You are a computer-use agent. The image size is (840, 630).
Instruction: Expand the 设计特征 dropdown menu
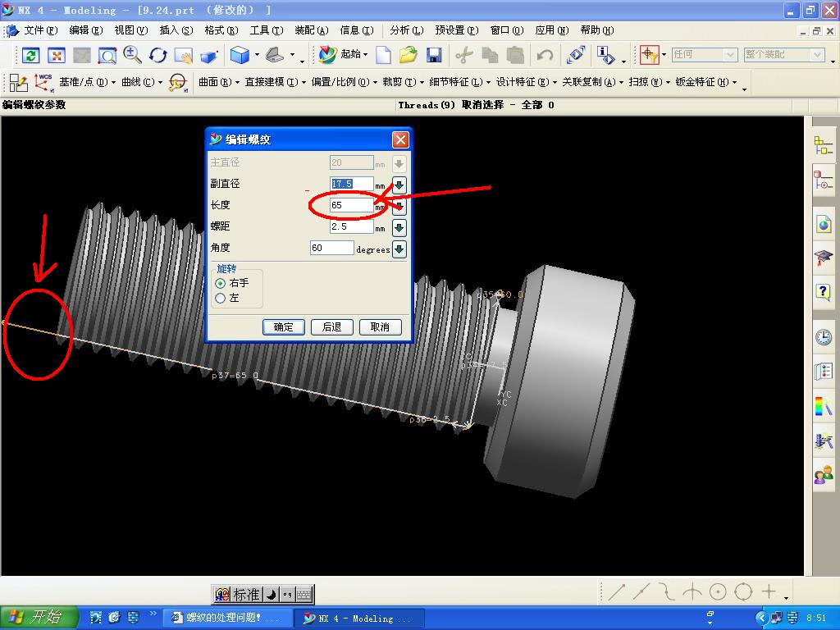(x=526, y=82)
